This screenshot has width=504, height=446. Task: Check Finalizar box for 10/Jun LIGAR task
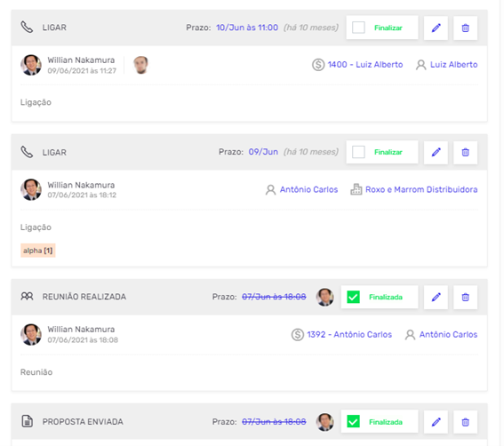point(358,28)
